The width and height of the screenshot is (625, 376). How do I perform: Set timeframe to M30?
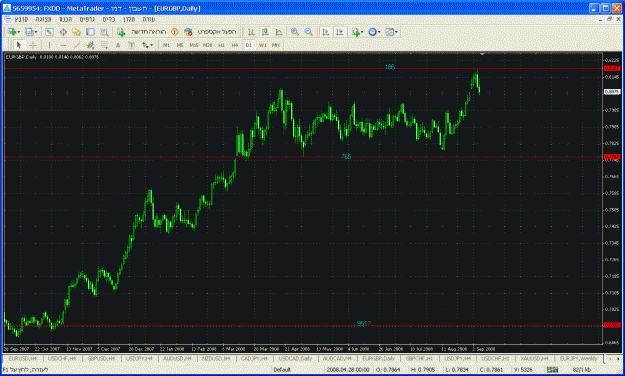click(x=207, y=45)
